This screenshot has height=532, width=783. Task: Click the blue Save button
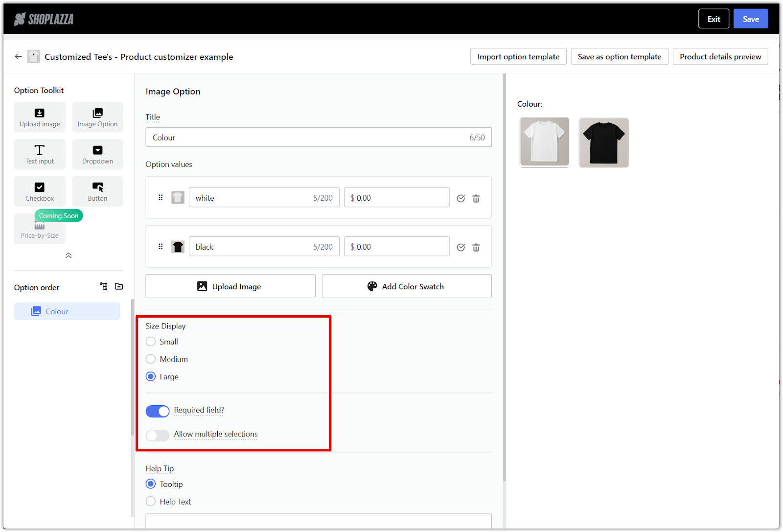coord(751,19)
